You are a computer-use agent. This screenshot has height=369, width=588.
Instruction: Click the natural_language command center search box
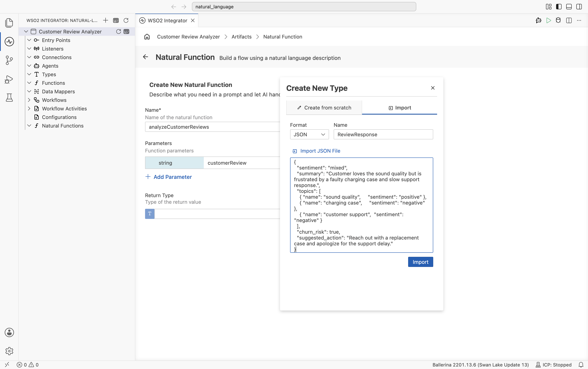[x=304, y=7]
